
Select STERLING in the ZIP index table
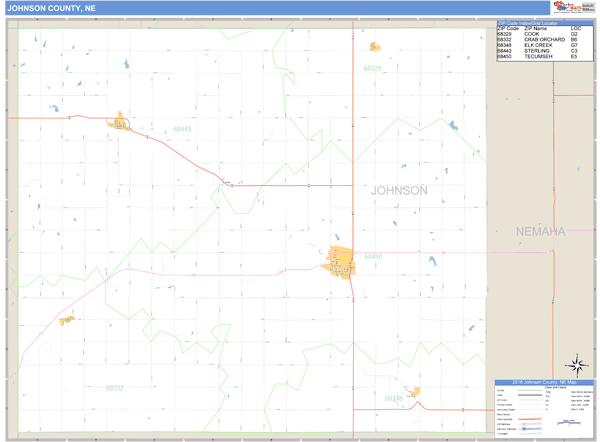[x=537, y=51]
